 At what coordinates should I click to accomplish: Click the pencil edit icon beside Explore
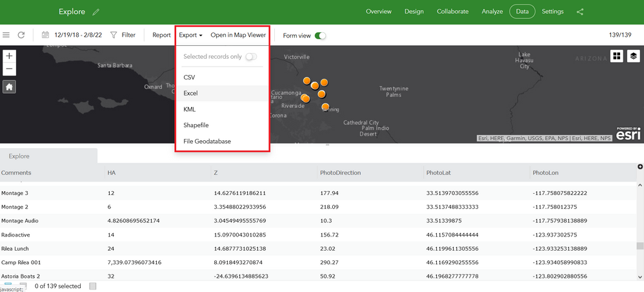click(x=96, y=12)
